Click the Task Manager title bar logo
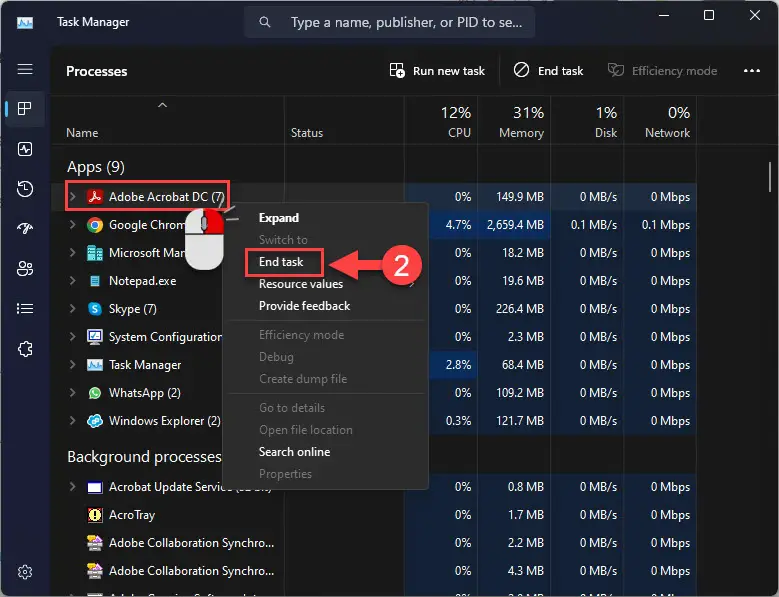The image size is (779, 597). pyautogui.click(x=25, y=22)
